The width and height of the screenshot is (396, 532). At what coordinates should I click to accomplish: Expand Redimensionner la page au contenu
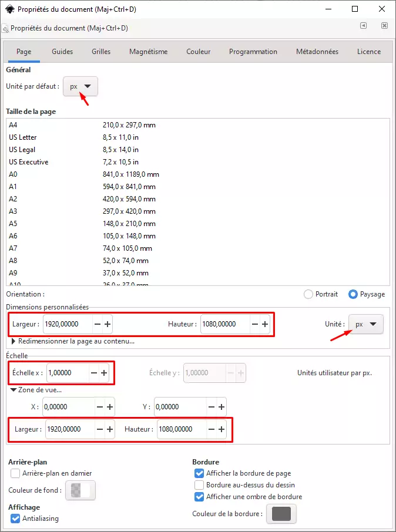[x=14, y=341]
